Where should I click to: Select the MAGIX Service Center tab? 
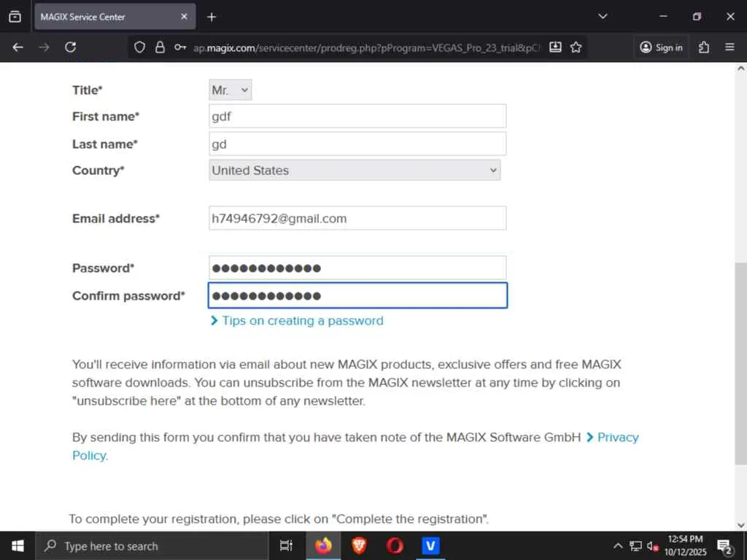[x=115, y=17]
